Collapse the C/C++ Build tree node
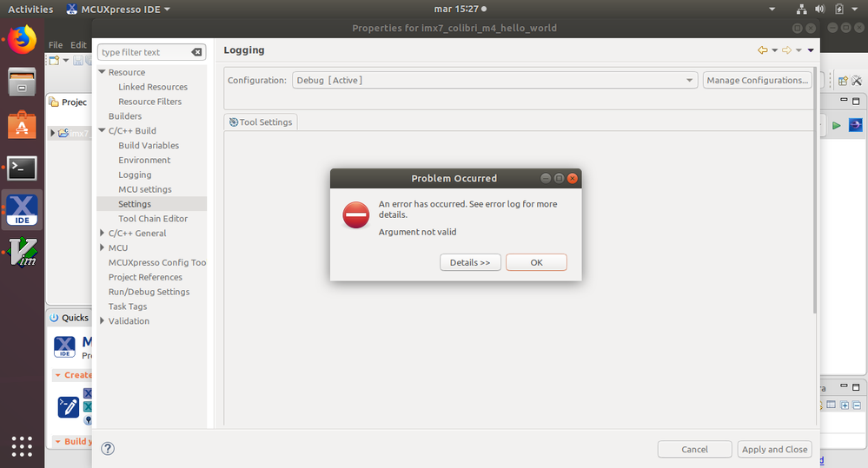Viewport: 868px width, 468px height. pos(102,130)
